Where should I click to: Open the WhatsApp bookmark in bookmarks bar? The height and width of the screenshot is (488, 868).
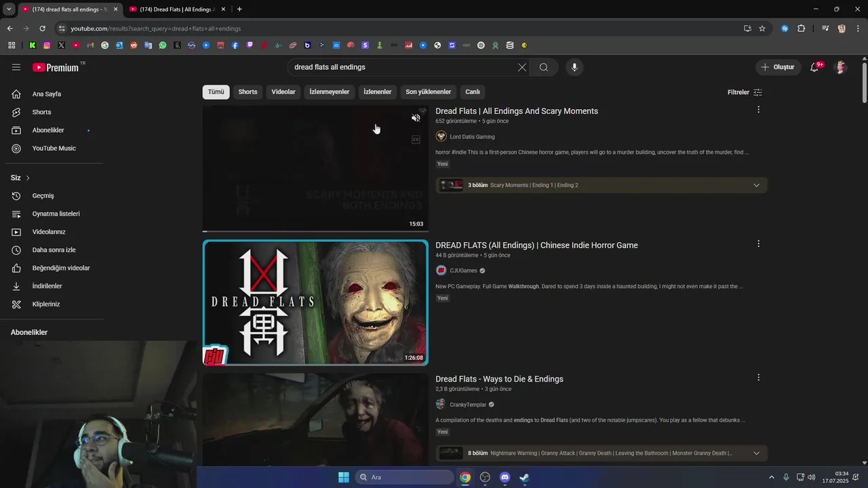(x=163, y=45)
